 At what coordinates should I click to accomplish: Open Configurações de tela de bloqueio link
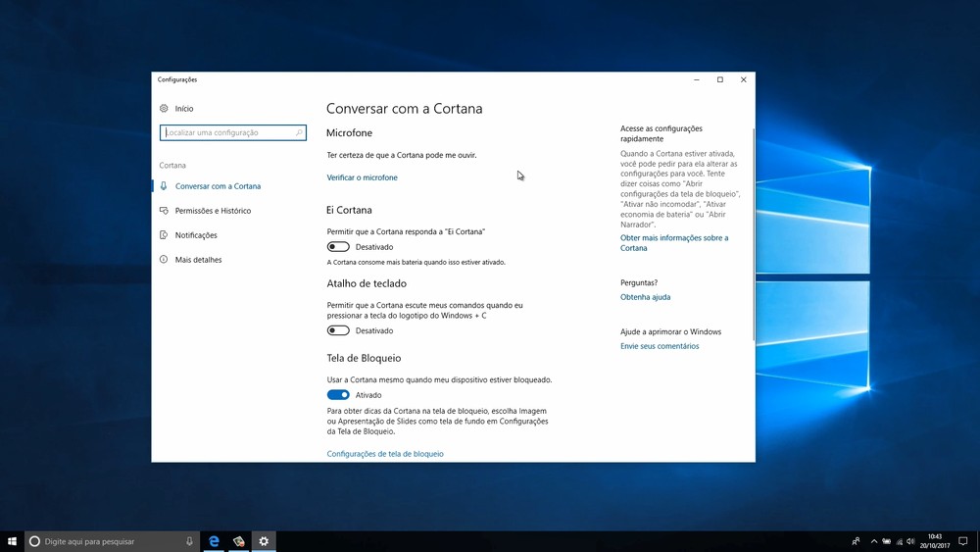(385, 454)
